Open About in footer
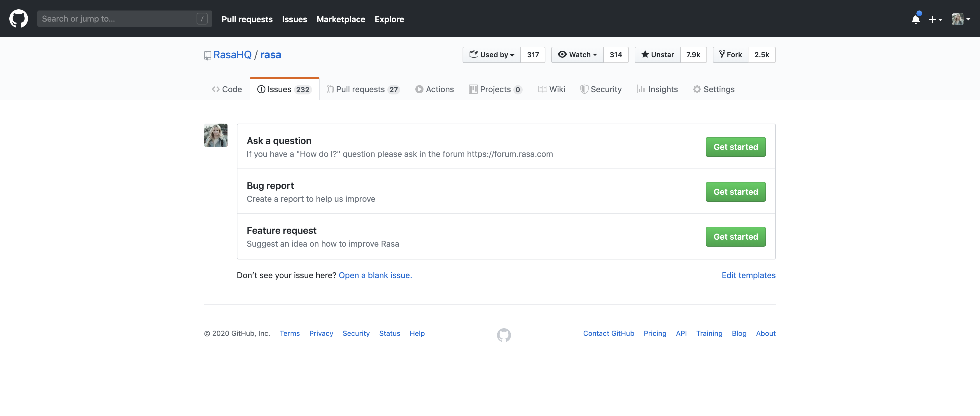 tap(765, 333)
